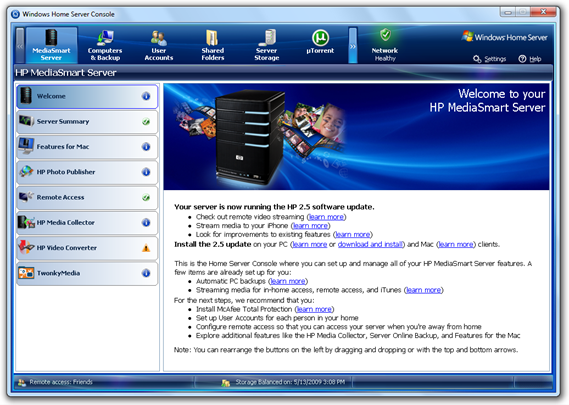
Task: Click the HP Video Converter icon
Action: (26, 247)
